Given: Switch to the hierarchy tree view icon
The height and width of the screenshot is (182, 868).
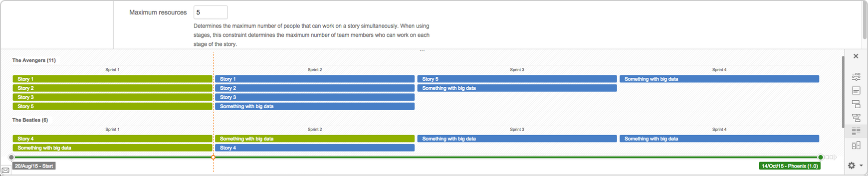Looking at the screenshot, I should (856, 118).
